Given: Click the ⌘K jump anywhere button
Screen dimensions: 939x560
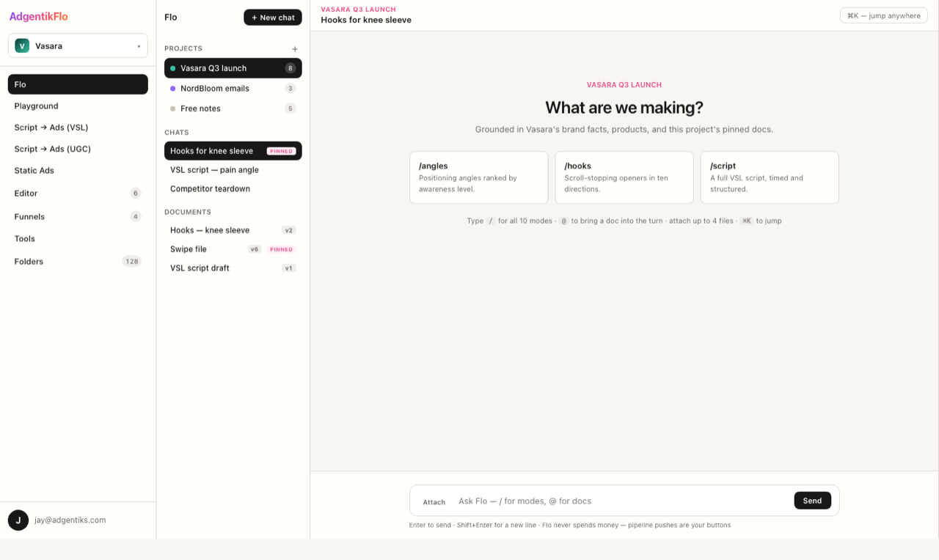Looking at the screenshot, I should tap(884, 15).
